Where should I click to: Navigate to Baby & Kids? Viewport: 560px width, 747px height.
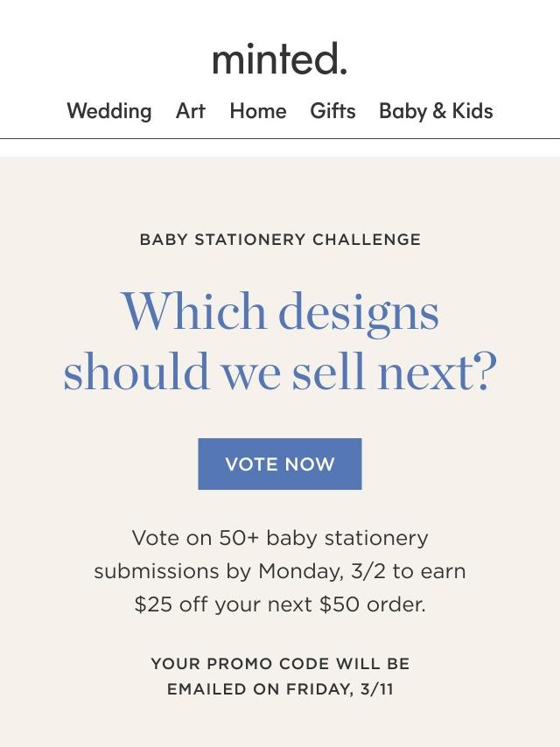436,111
